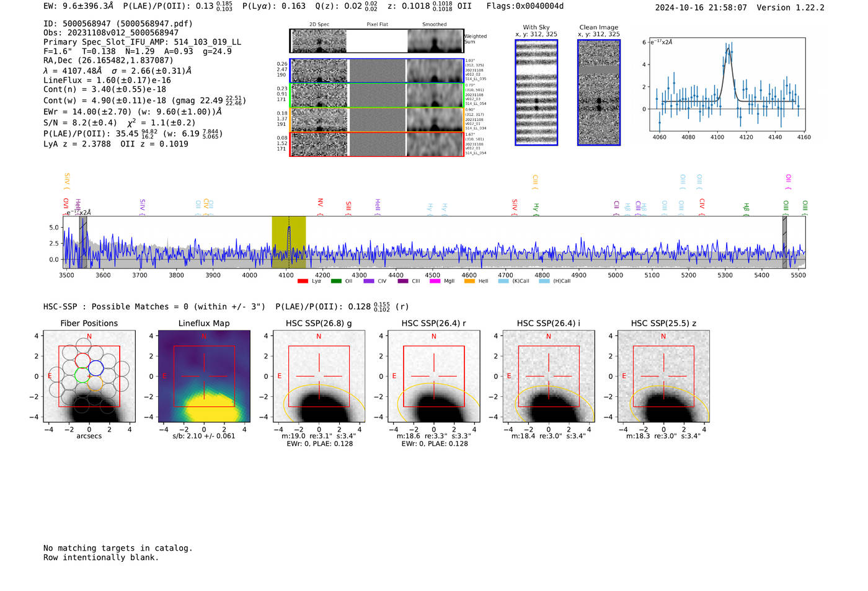View the HSC SSP(26.4) r image
The image size is (868, 591).
click(x=433, y=376)
